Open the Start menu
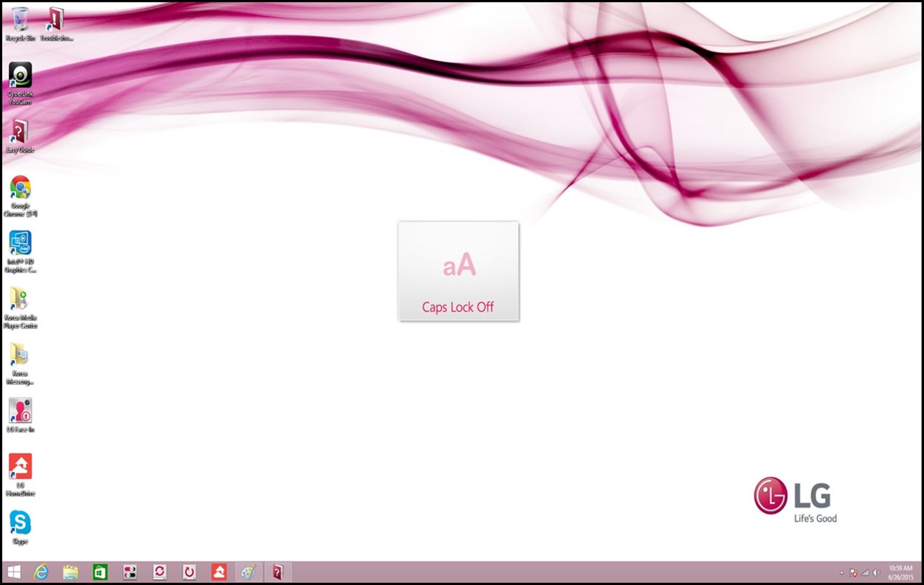The width and height of the screenshot is (924, 585). tap(13, 572)
